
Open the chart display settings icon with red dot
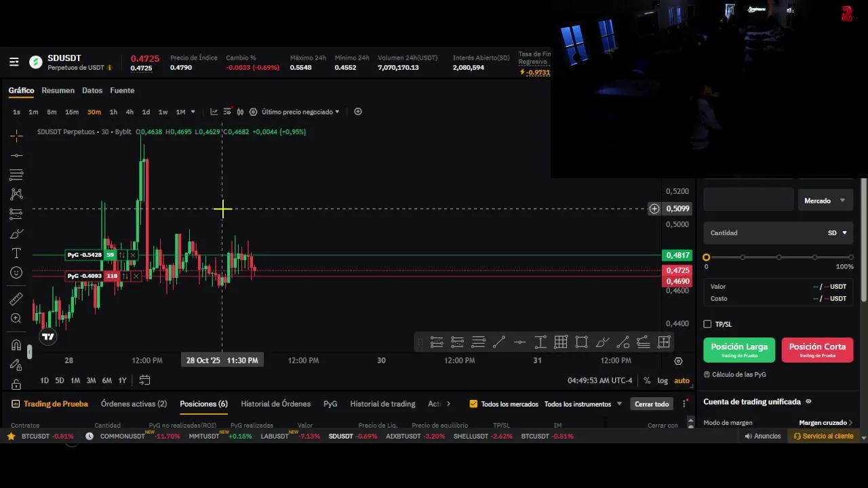227,112
